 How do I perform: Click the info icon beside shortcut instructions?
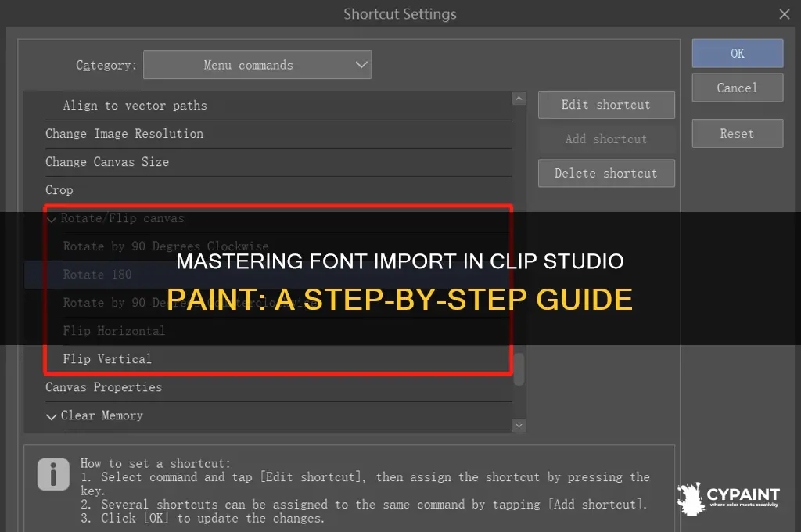(x=53, y=474)
